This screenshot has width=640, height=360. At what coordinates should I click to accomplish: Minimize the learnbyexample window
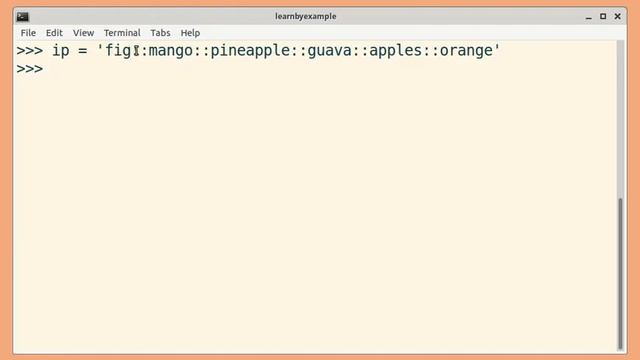tap(589, 17)
